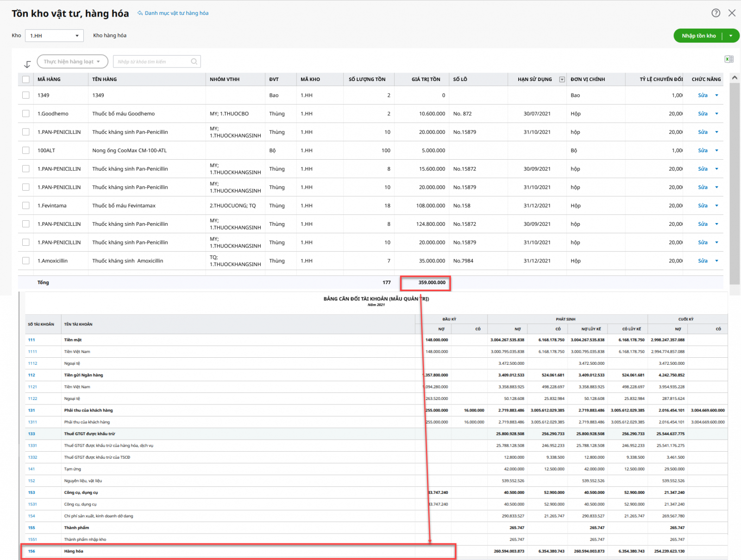This screenshot has width=741, height=560.
Task: Tick the select-all header checkbox
Action: tap(26, 80)
